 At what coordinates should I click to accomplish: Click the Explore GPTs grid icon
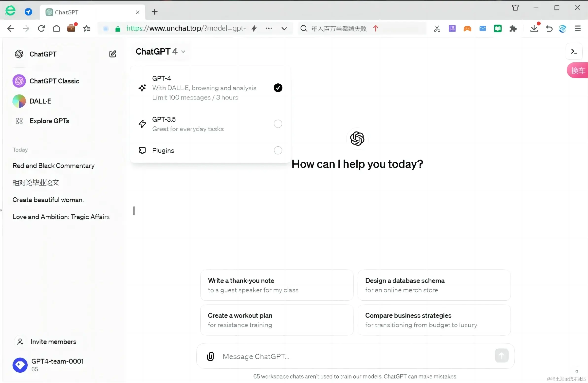click(x=19, y=121)
